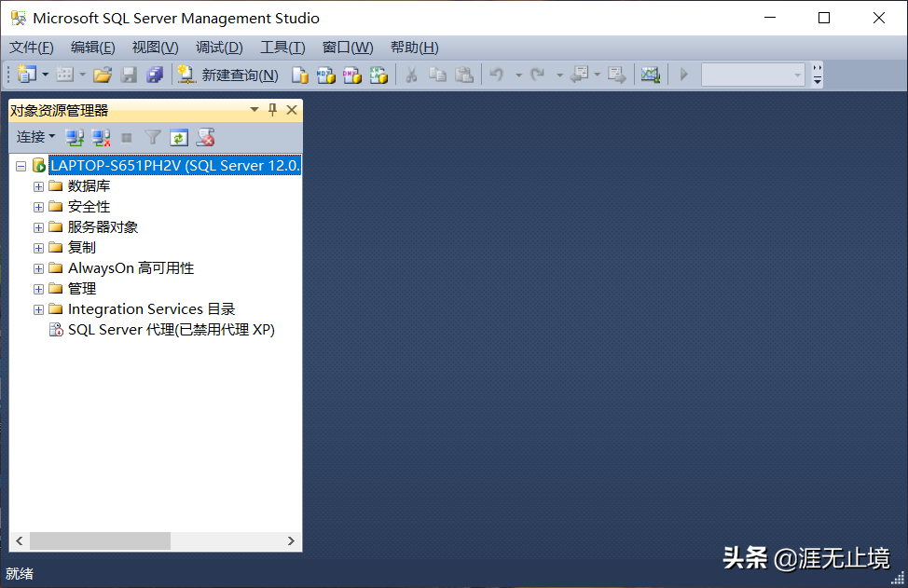Viewport: 908px width, 588px height.
Task: Expand the 安全性 folder
Action: (x=38, y=207)
